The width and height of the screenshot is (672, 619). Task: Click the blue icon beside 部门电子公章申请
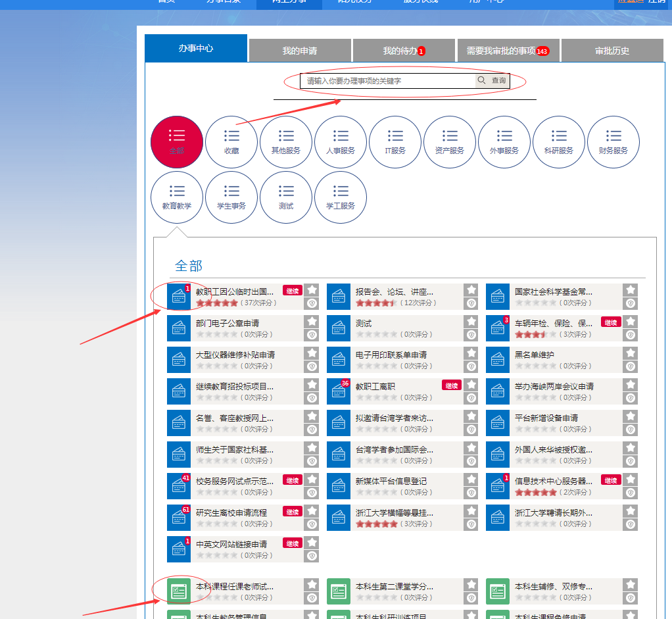click(x=179, y=328)
